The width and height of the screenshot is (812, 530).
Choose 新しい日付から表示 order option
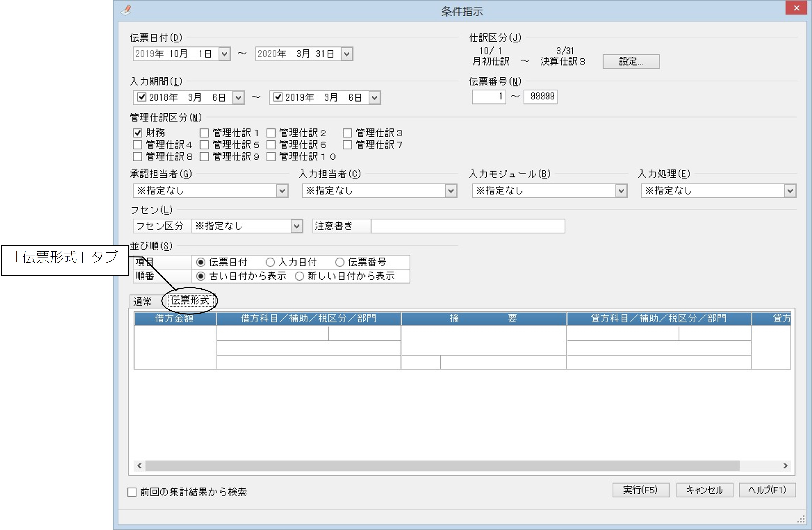(x=299, y=276)
